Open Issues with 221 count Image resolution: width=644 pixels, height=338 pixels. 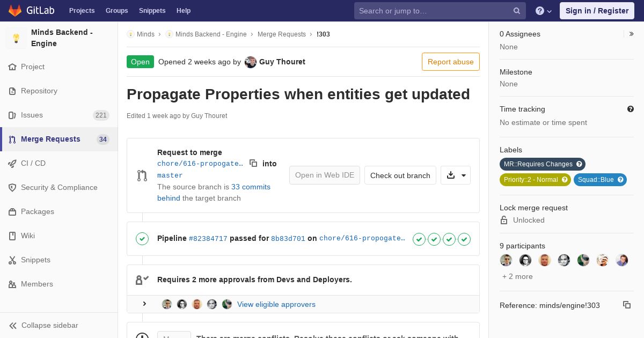(x=58, y=115)
